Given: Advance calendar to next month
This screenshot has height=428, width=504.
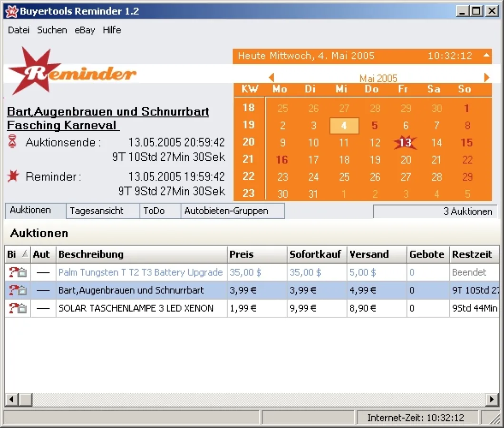Looking at the screenshot, I should point(486,78).
